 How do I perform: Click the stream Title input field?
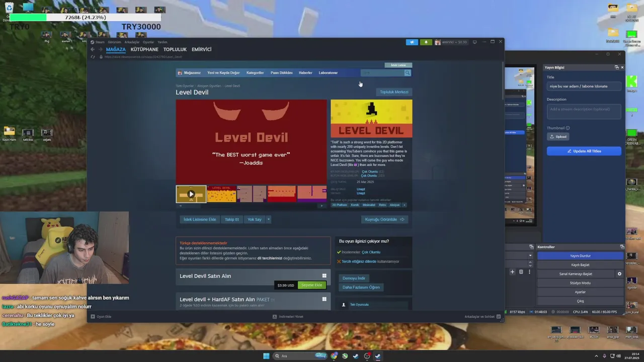click(584, 86)
